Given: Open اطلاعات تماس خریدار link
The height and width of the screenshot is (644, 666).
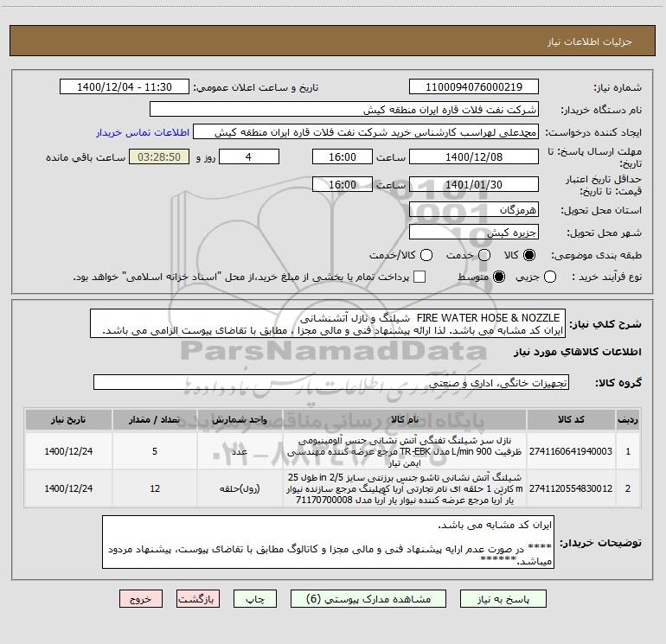Looking at the screenshot, I should [143, 132].
